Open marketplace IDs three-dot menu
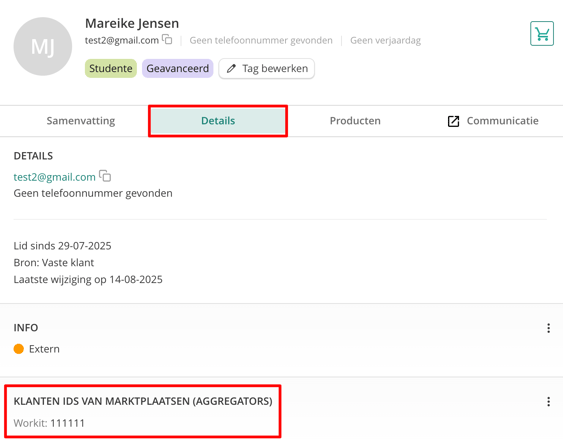Image resolution: width=563 pixels, height=445 pixels. coord(548,402)
